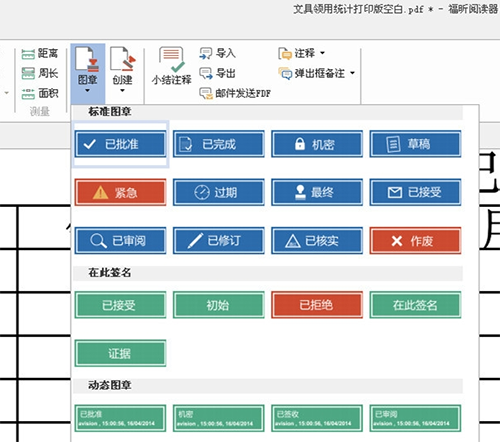Screen dimensions: 500x442
Task: Open the 注释 dropdown
Action: click(x=302, y=53)
